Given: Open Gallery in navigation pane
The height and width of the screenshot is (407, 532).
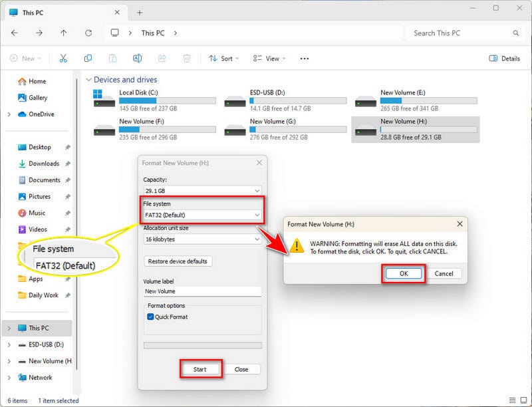Looking at the screenshot, I should [33, 98].
